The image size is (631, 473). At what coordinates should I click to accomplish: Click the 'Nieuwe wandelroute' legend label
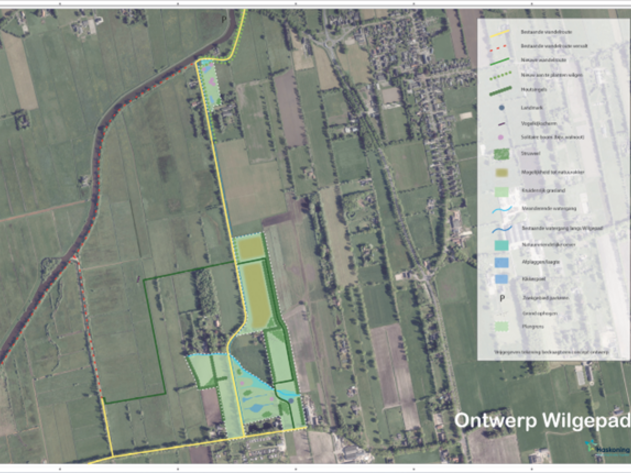pos(543,60)
